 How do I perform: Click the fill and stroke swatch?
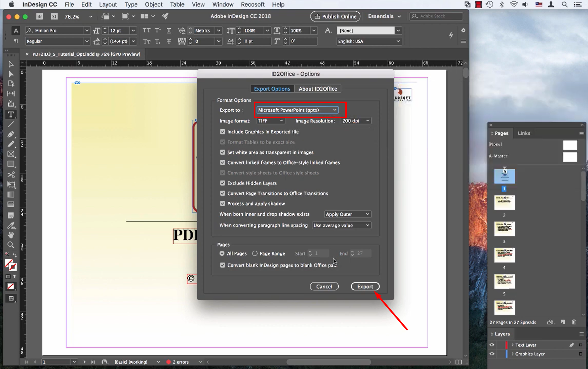11,265
